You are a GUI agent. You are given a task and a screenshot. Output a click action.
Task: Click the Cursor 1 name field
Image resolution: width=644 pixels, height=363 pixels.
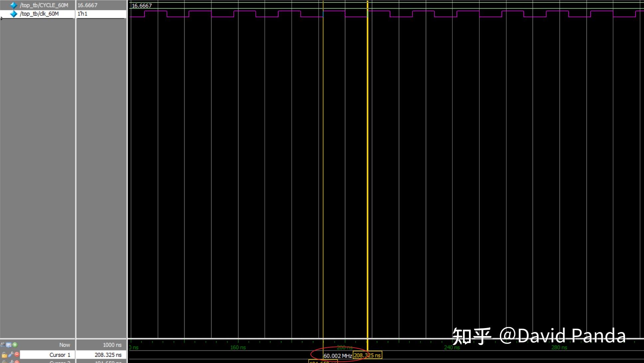[x=60, y=355]
